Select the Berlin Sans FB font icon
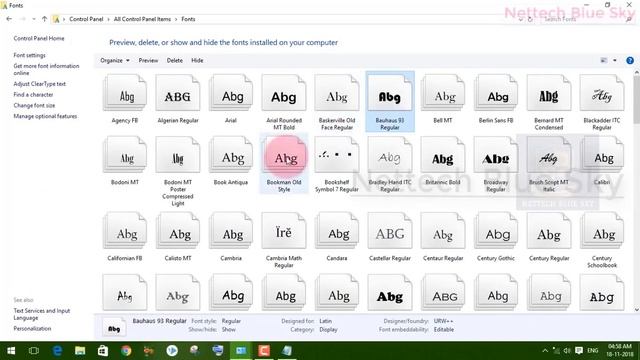Screen dimensions: 640x360 (496, 93)
